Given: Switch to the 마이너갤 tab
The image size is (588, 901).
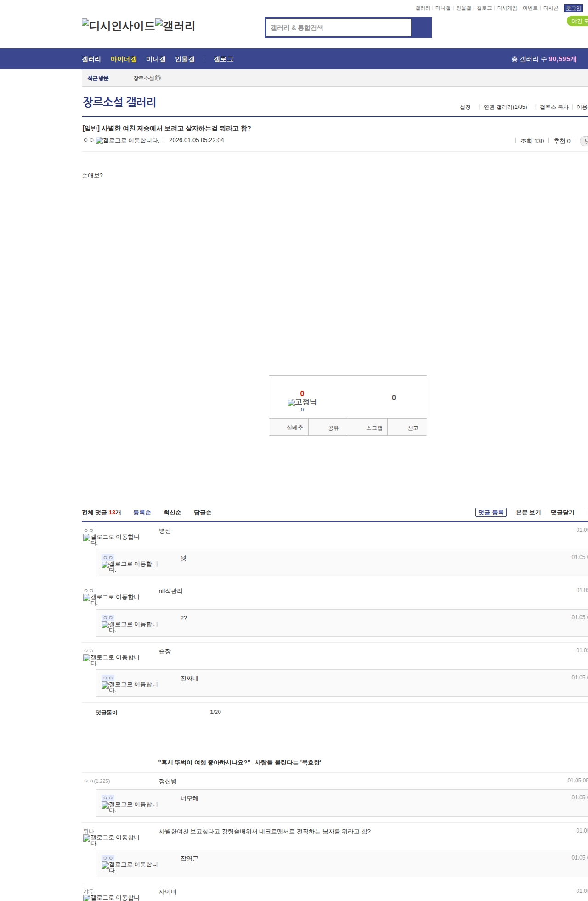Looking at the screenshot, I should coord(124,59).
